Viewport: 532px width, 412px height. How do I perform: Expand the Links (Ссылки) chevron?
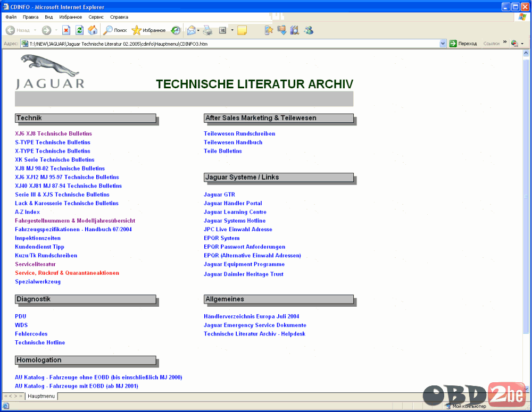[x=505, y=42]
